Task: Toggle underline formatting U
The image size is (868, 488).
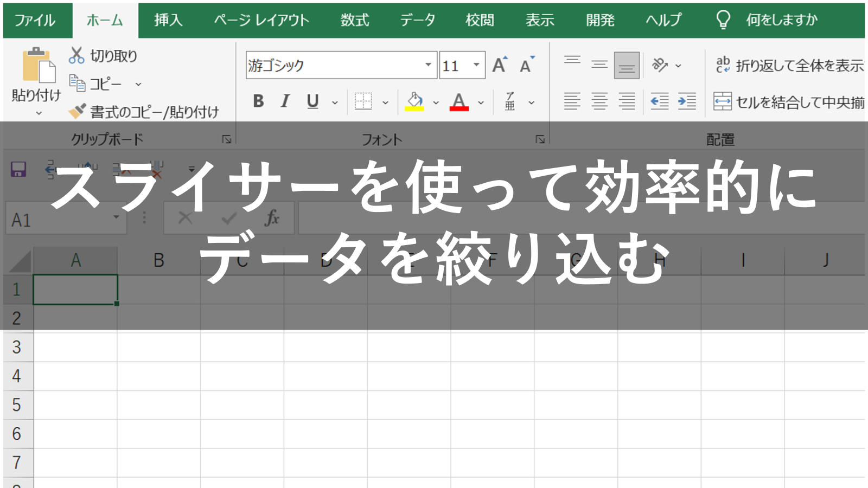Action: point(312,101)
